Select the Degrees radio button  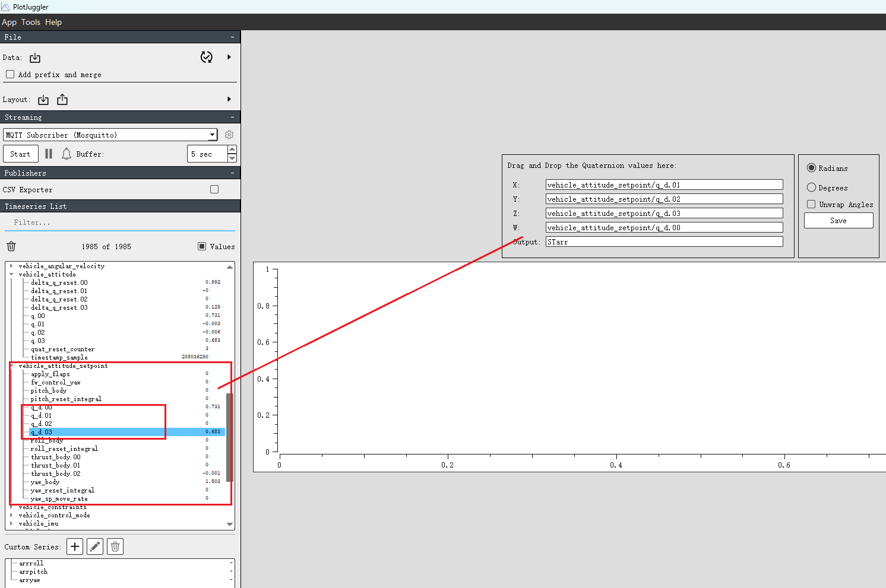pos(811,187)
